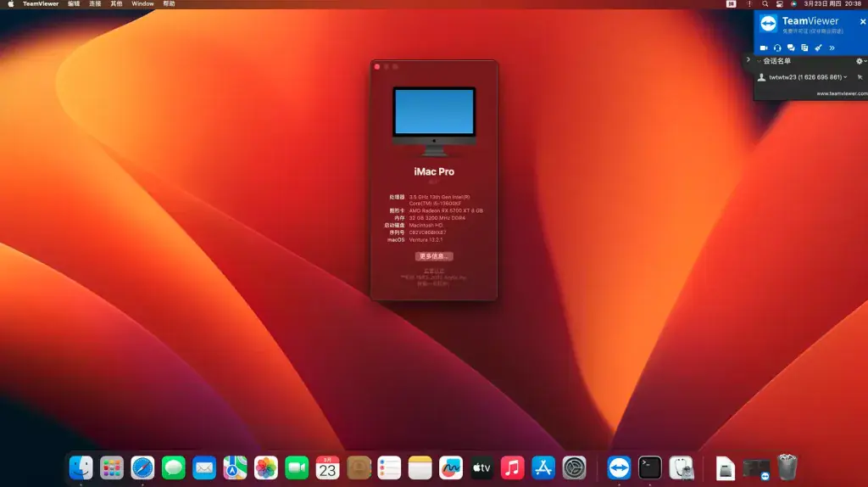Viewport: 868px width, 487px height.
Task: Open Notes from the Dock
Action: pos(420,467)
